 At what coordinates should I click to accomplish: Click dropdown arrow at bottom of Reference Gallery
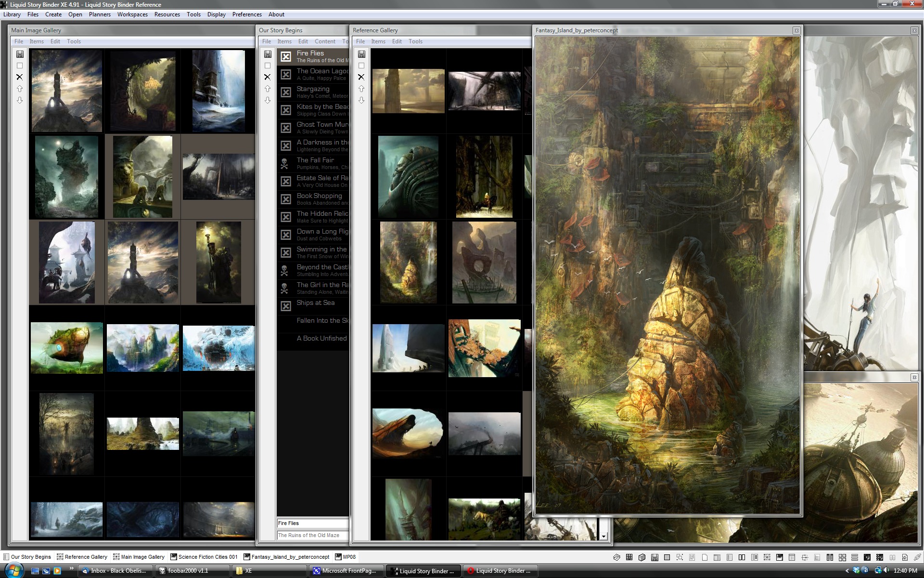tap(603, 536)
